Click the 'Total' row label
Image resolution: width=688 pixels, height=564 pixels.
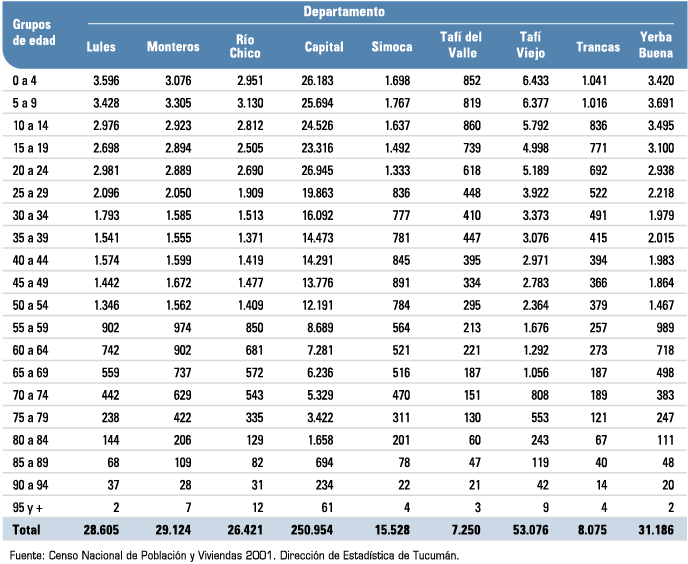26,530
